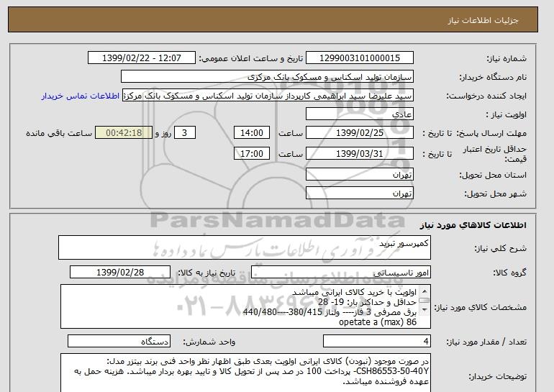Click the scrollbar thumb in specifications box

424,301
